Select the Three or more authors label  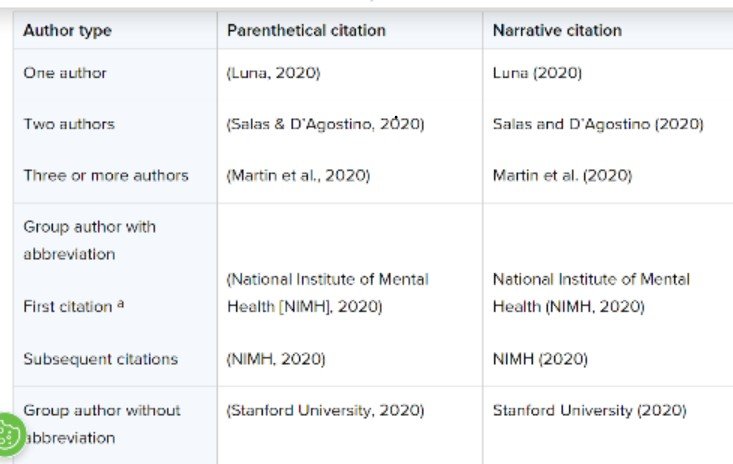(106, 176)
